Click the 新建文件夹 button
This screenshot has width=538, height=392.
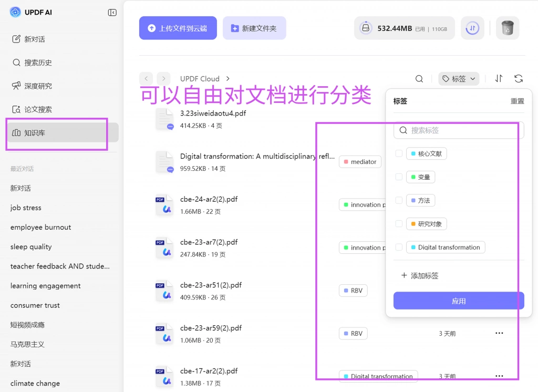254,28
